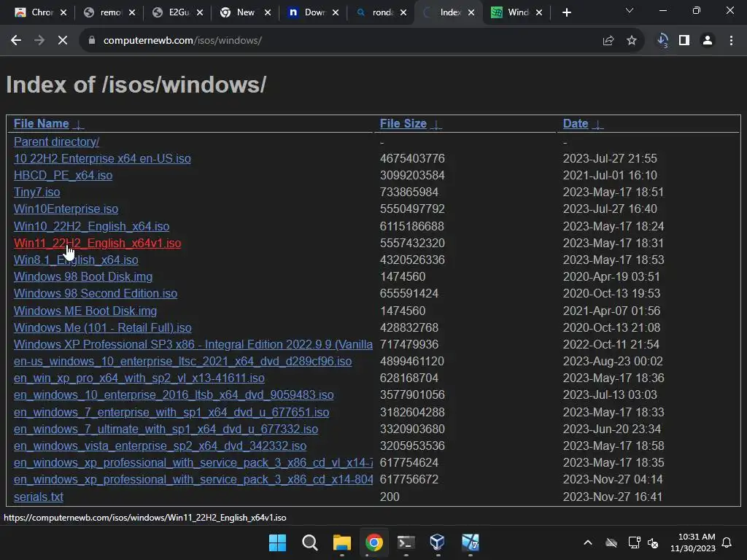This screenshot has width=747, height=560.
Task: Sort descending arrow next to Date
Action: point(597,125)
